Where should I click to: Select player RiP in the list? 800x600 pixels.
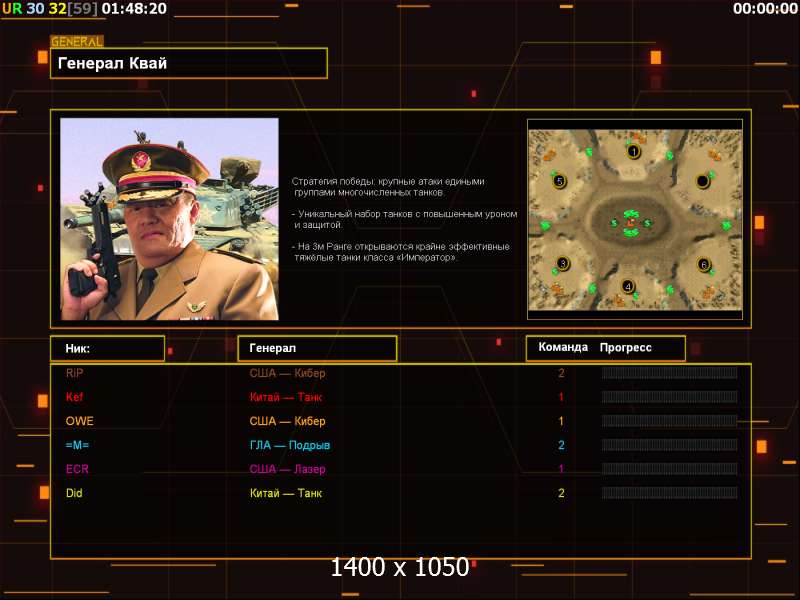(x=75, y=373)
